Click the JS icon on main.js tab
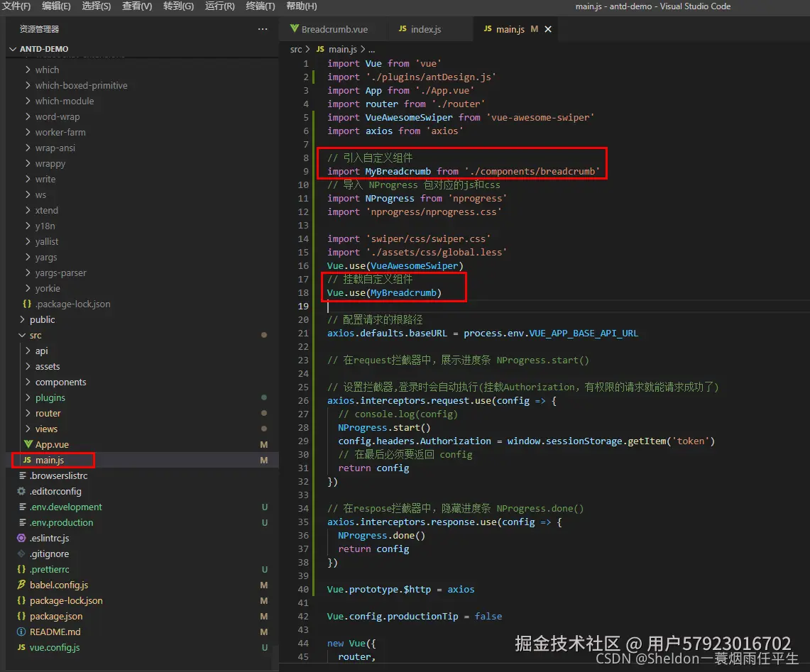Image resolution: width=810 pixels, height=672 pixels. pos(488,29)
